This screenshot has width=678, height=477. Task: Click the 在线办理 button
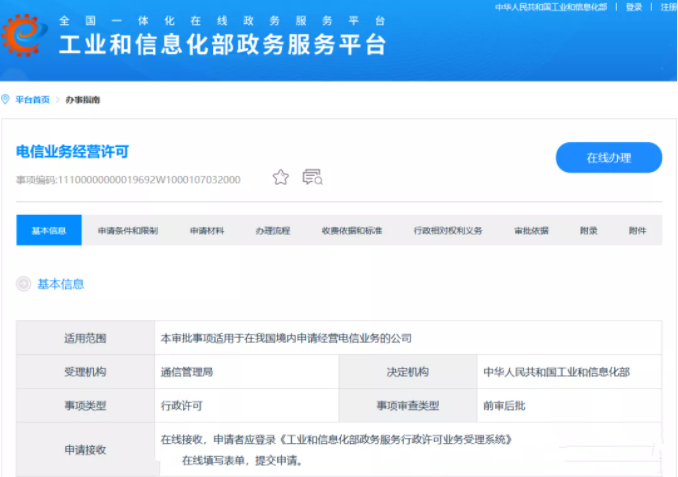[x=609, y=157]
